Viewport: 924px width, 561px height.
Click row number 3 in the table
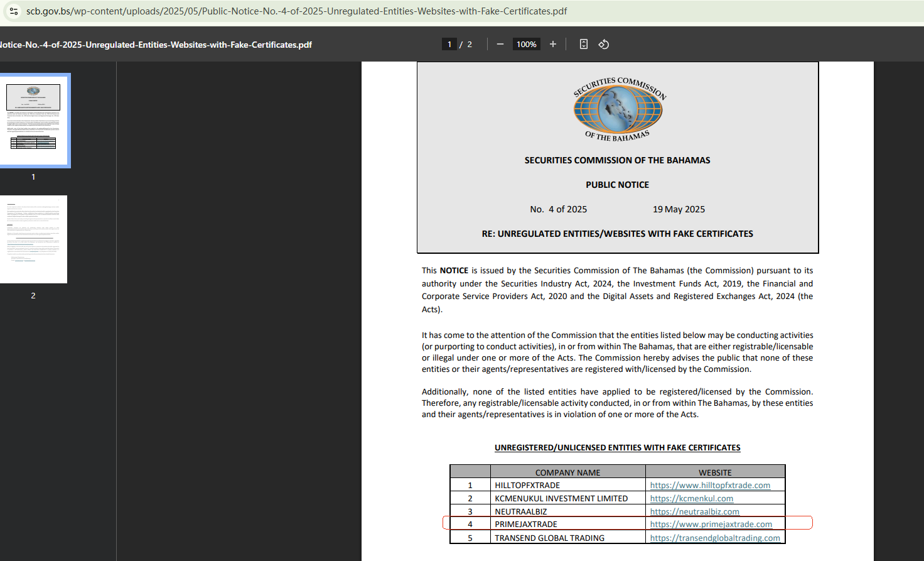(x=470, y=511)
